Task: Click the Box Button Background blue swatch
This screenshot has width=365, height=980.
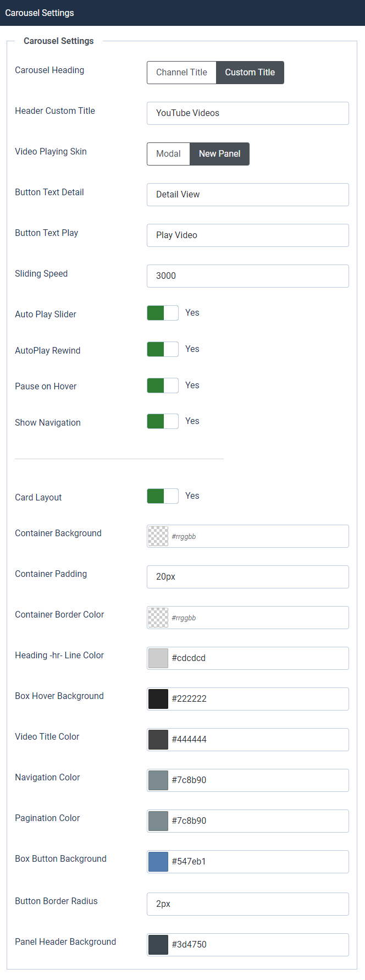Action: pyautogui.click(x=158, y=862)
